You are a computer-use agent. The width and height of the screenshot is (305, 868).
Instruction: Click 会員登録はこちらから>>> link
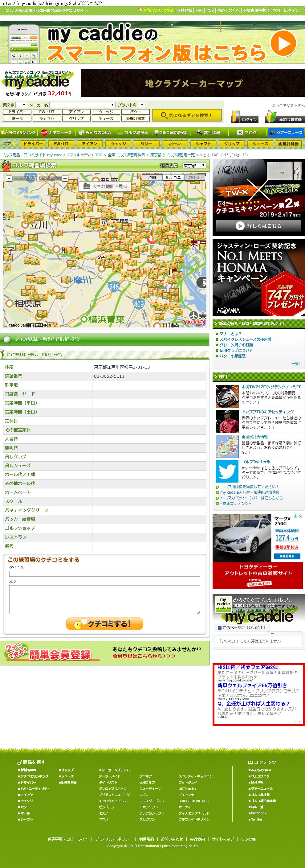144,656
